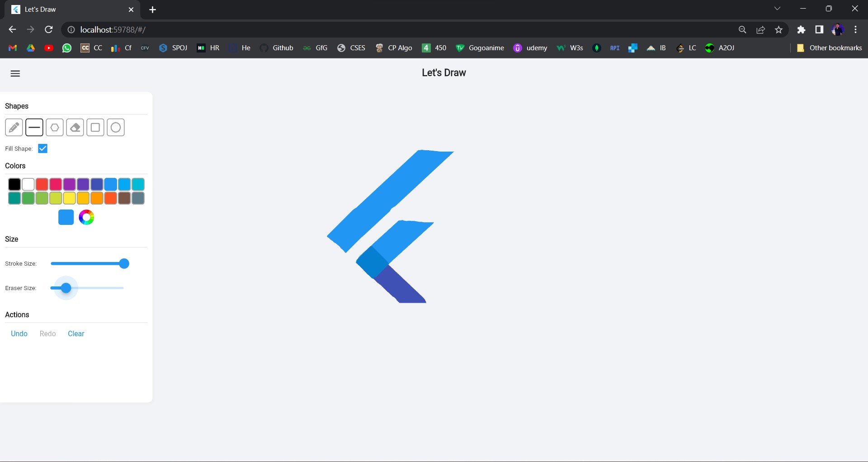Open the browser profile avatar
868x462 pixels.
[x=837, y=30]
